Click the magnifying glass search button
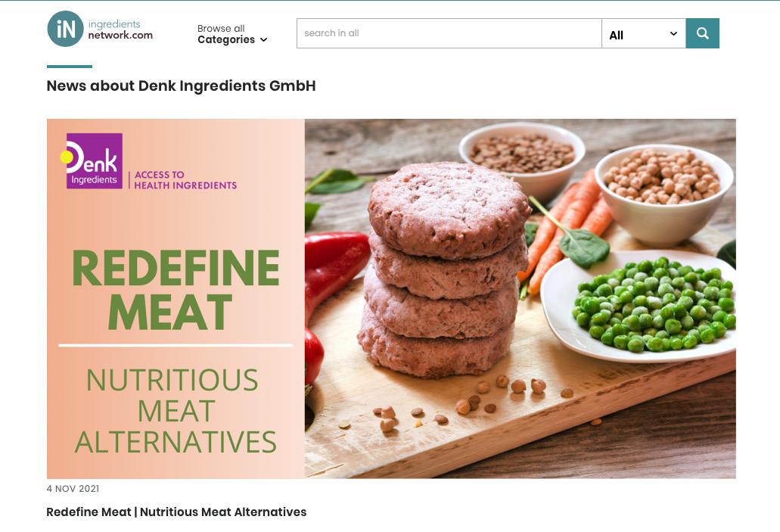The image size is (780, 532). tap(702, 33)
